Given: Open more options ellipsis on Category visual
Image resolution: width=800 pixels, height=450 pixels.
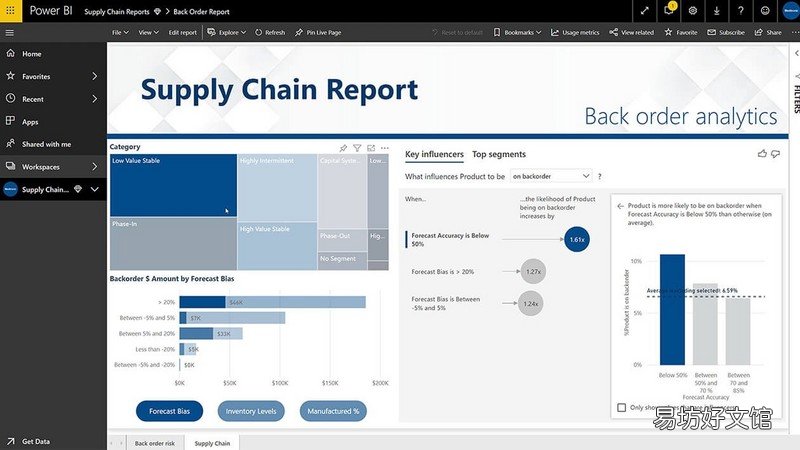Looking at the screenshot, I should pyautogui.click(x=385, y=148).
